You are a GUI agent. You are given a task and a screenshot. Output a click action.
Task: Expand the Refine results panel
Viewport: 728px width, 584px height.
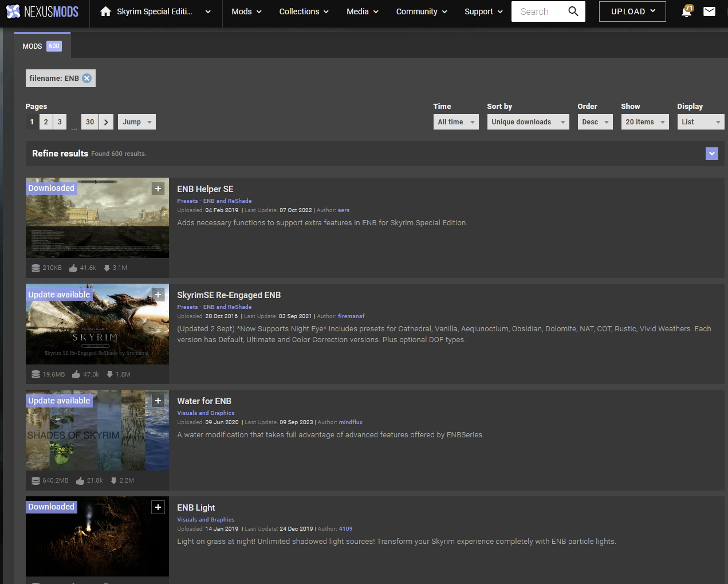[x=712, y=154]
